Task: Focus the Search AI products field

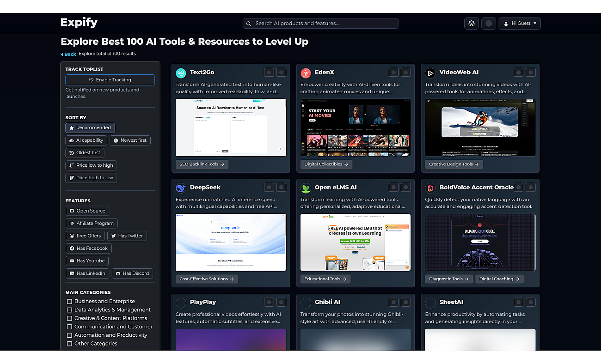Action: coord(321,24)
